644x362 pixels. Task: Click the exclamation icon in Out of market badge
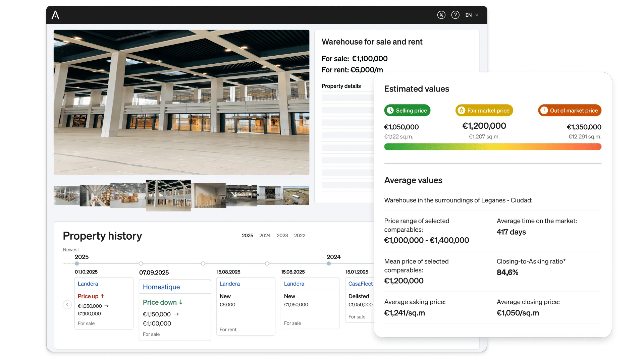point(544,110)
